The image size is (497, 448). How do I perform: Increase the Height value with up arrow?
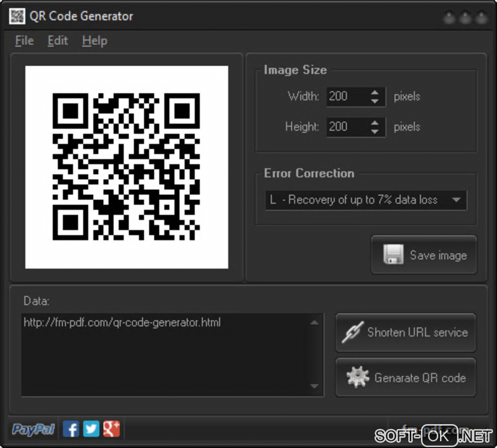coord(375,123)
